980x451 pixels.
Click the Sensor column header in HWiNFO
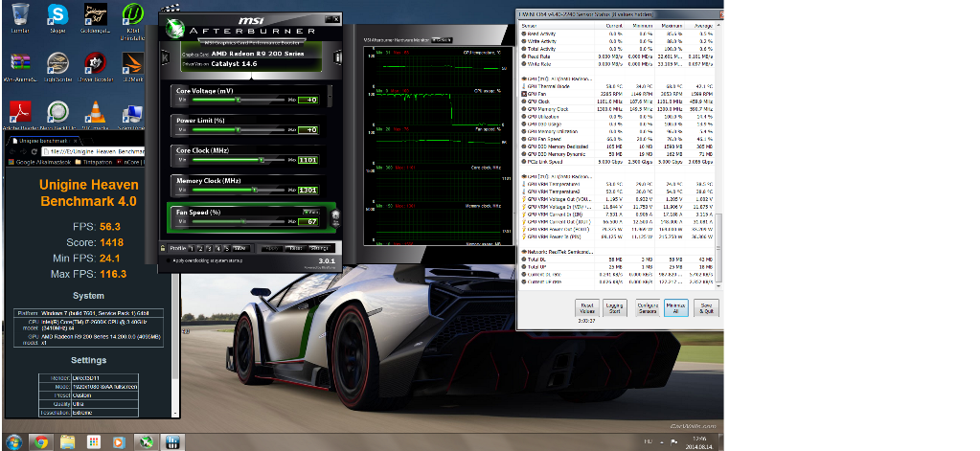click(557, 26)
